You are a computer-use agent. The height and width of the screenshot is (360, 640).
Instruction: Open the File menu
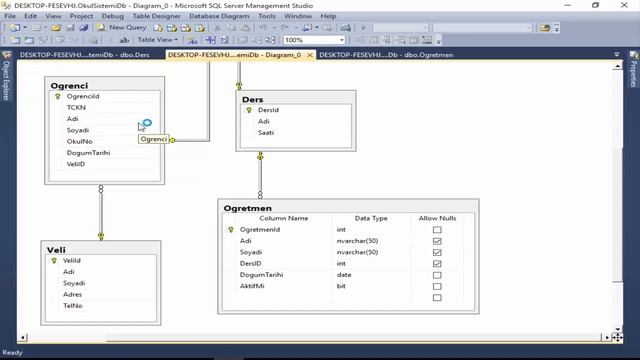pos(10,16)
